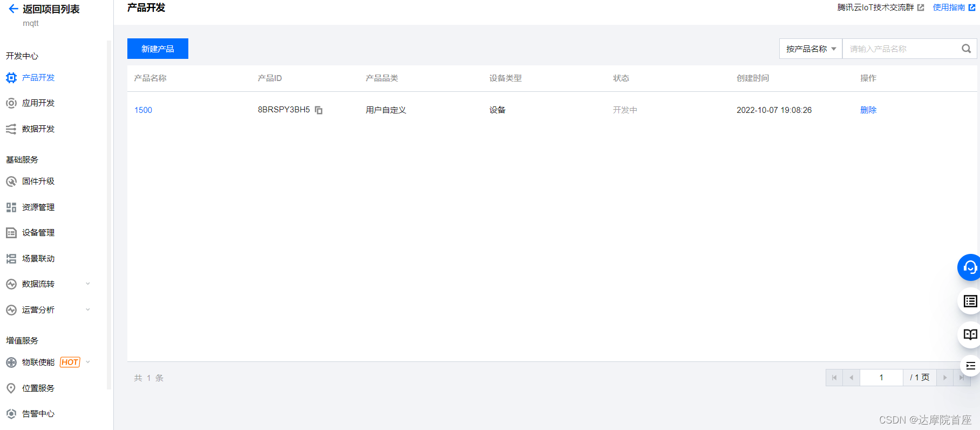The width and height of the screenshot is (980, 430).
Task: Click the 新建产品 button
Action: 158,49
